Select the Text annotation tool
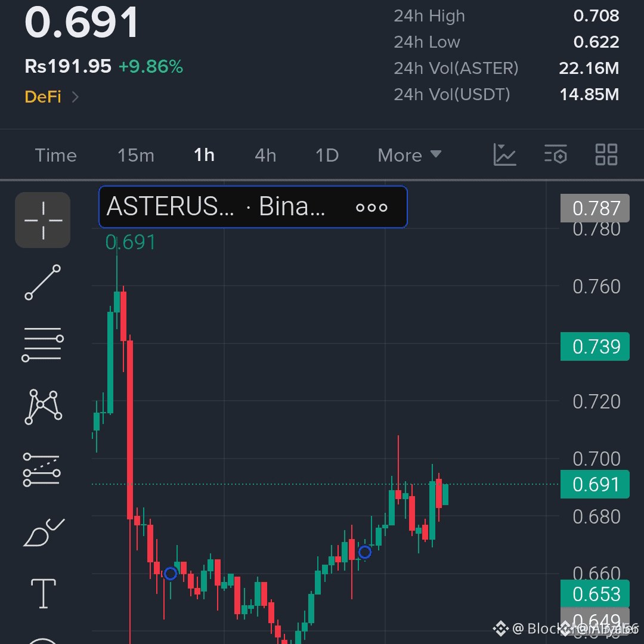Screen dimensions: 644x644 coord(43,593)
